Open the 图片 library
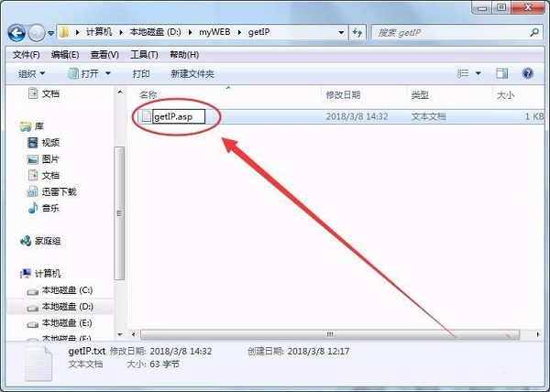Image resolution: width=550 pixels, height=392 pixels. pyautogui.click(x=50, y=159)
